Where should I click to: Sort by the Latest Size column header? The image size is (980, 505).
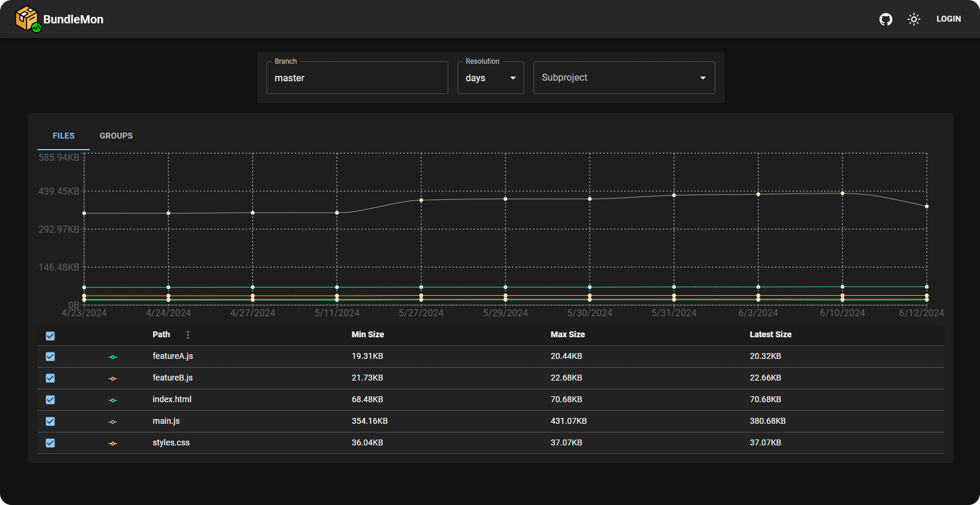(770, 334)
